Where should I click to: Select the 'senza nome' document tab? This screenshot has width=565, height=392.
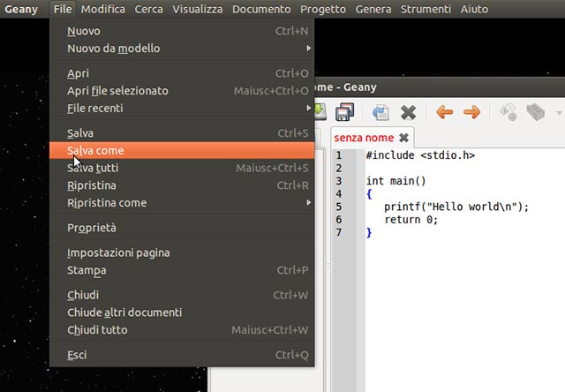[x=363, y=138]
